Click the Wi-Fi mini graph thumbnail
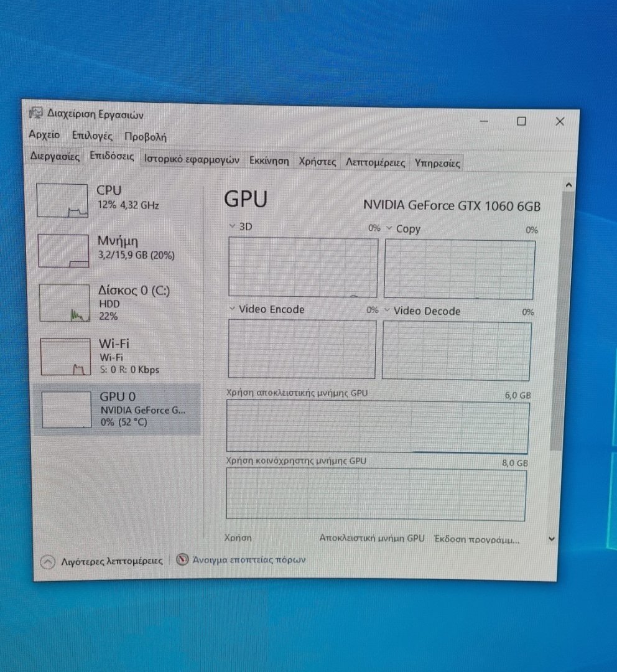 click(65, 357)
